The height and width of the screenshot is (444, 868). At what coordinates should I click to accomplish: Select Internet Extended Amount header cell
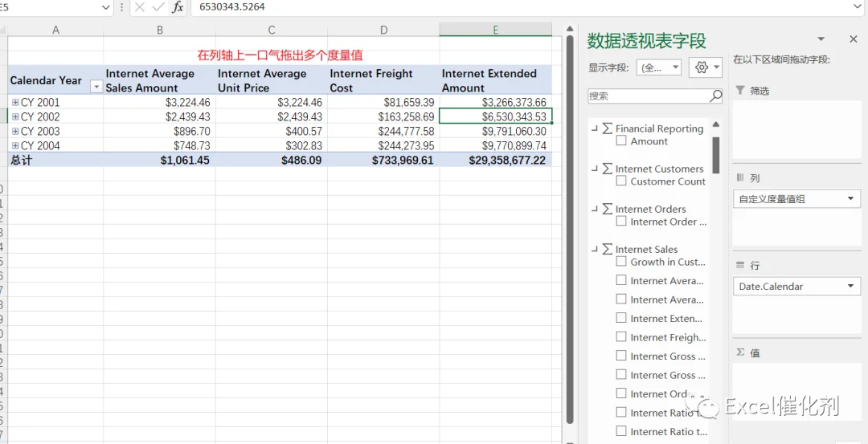point(495,80)
